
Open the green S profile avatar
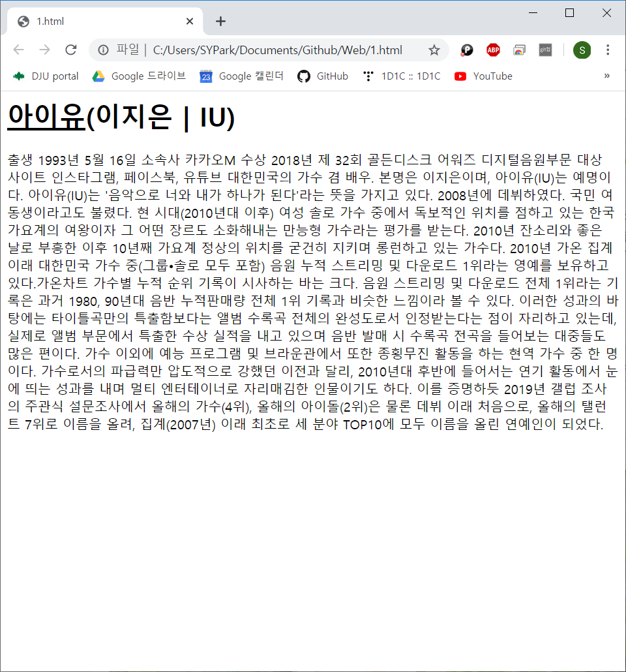[x=582, y=50]
